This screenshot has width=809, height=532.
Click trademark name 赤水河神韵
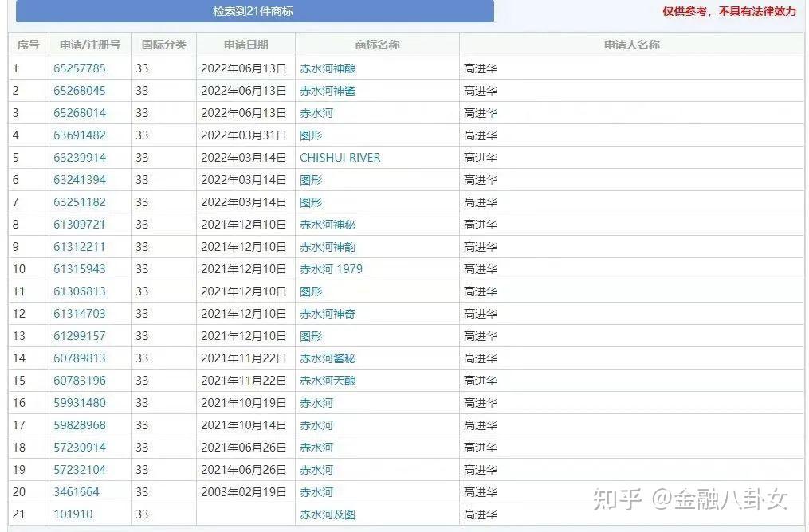[x=328, y=247]
